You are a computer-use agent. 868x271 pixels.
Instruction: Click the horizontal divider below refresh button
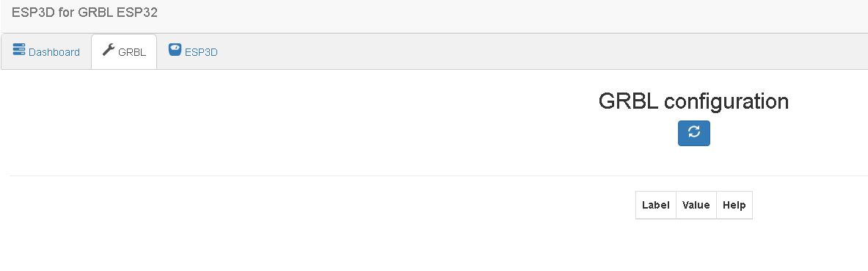coord(439,176)
